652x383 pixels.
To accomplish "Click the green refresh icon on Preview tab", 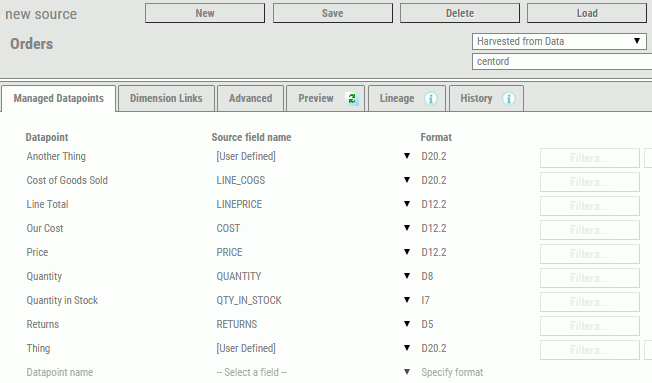I will click(352, 99).
